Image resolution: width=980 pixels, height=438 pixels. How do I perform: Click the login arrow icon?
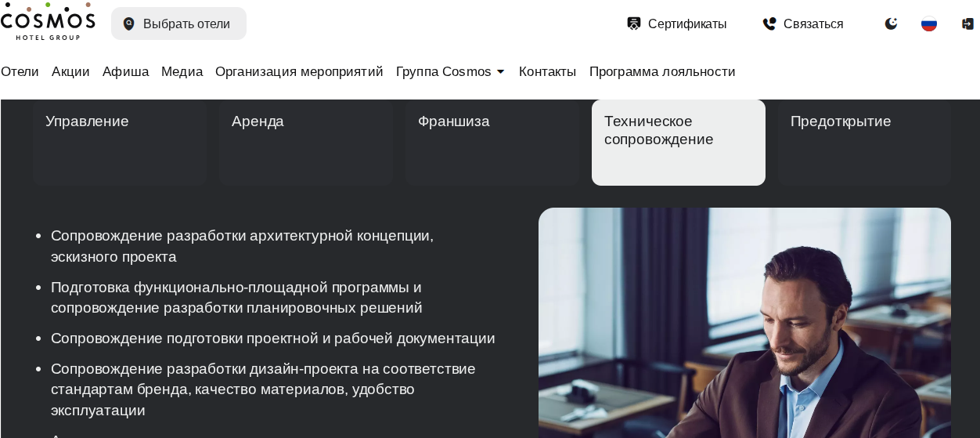point(967,24)
